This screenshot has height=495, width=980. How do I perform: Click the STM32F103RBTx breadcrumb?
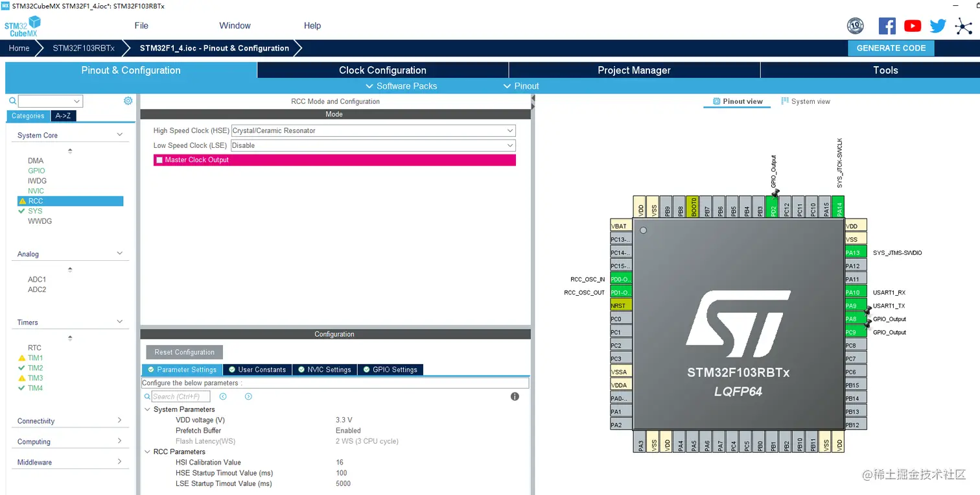84,48
